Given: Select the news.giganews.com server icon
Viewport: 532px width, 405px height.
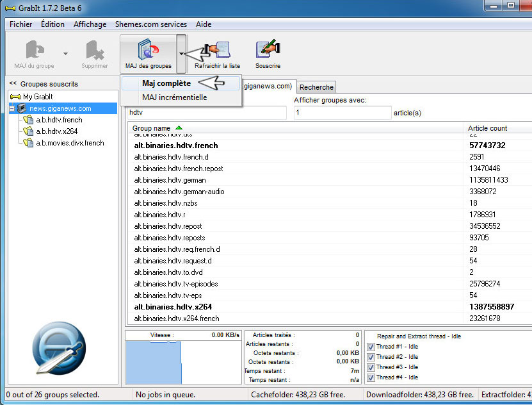Looking at the screenshot, I should 22,108.
